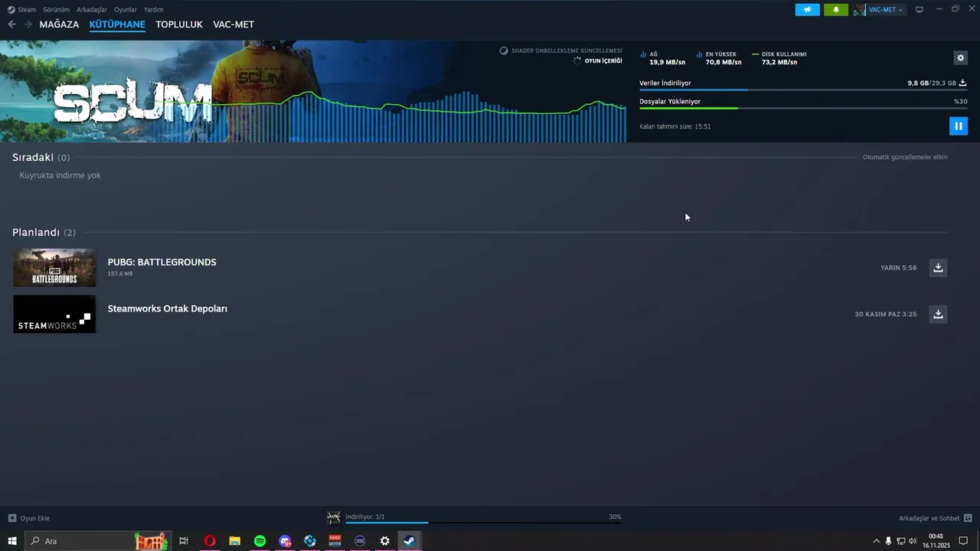Click the SCUM thumbnail in bottom status bar

click(x=334, y=518)
